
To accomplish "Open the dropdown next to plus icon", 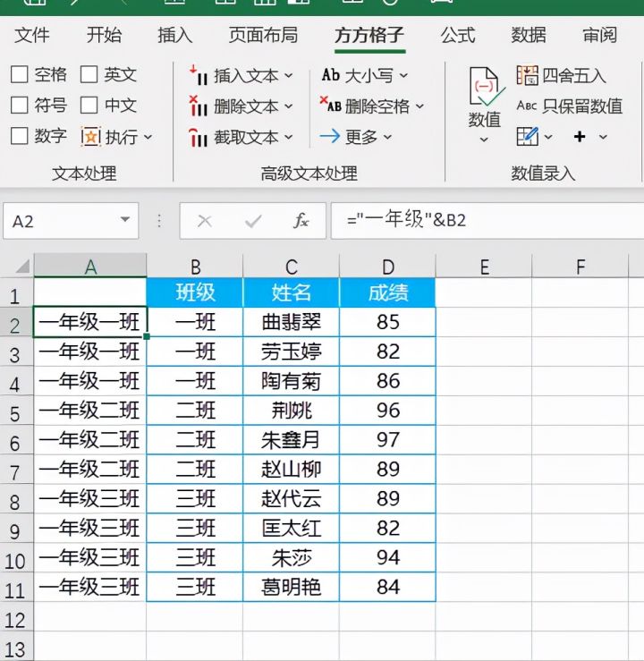I will (x=603, y=137).
